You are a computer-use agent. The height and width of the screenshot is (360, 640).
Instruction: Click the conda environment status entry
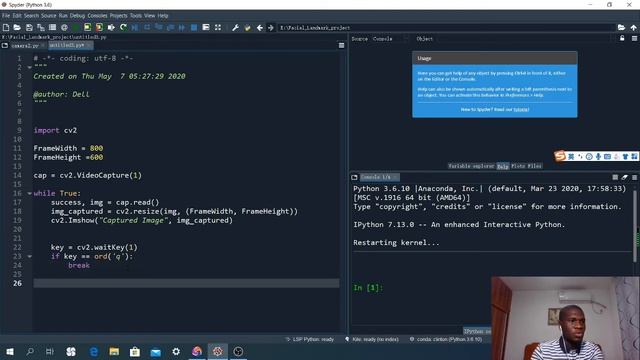pyautogui.click(x=446, y=339)
